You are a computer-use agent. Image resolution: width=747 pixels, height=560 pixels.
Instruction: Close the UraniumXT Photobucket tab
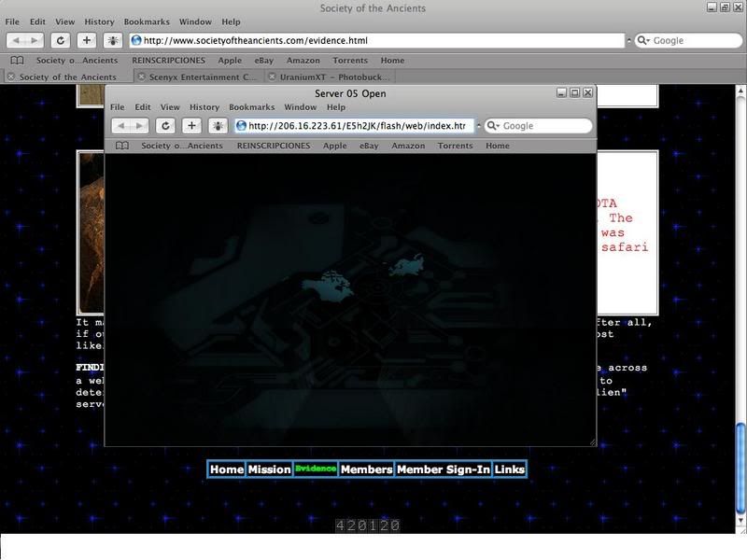click(272, 77)
